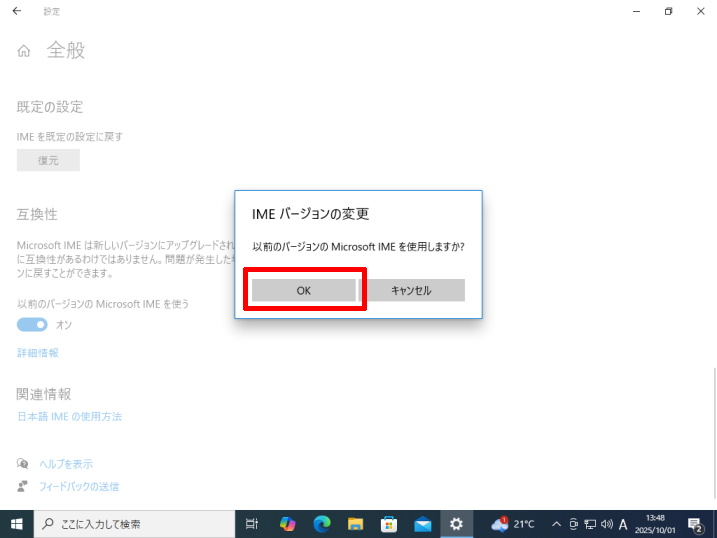Open フィードバックの送信 link

click(x=79, y=487)
